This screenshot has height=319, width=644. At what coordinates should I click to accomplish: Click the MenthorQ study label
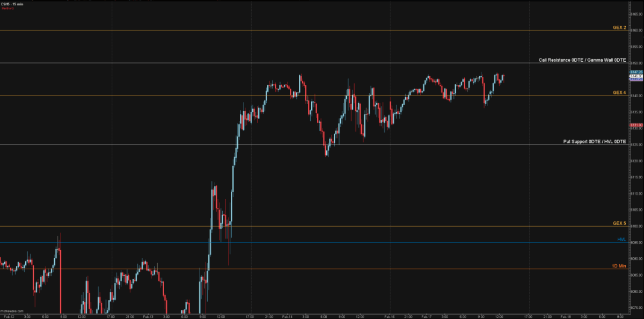pos(8,9)
